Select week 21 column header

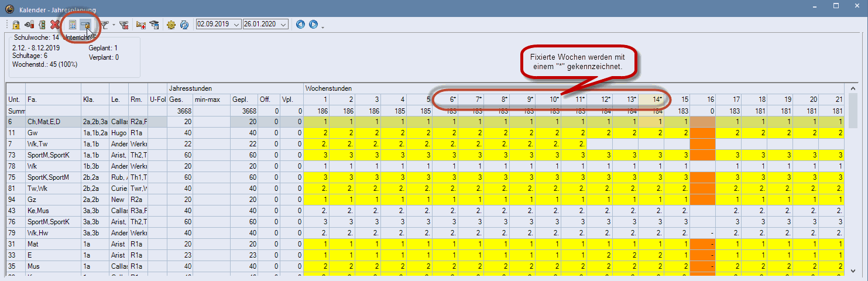(x=832, y=99)
